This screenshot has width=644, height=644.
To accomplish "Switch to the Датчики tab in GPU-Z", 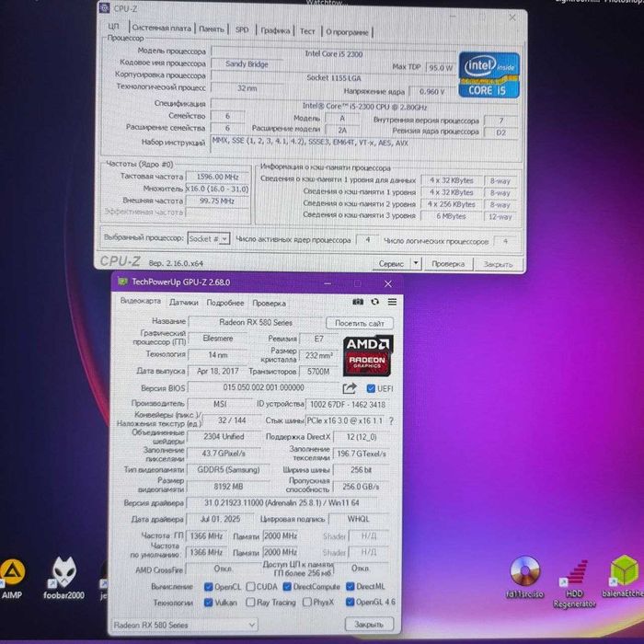I will tap(184, 303).
